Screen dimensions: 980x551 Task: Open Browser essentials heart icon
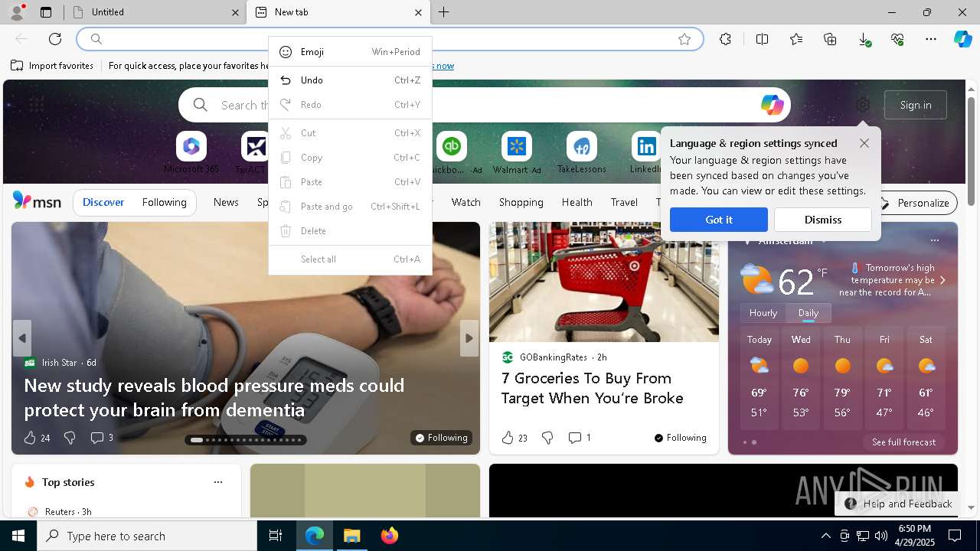pyautogui.click(x=897, y=39)
